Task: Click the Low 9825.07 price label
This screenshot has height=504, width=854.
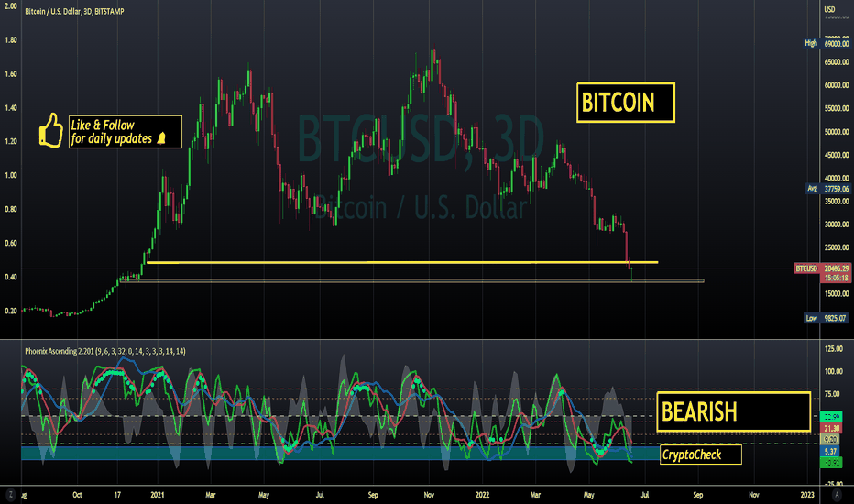Action: (x=827, y=318)
